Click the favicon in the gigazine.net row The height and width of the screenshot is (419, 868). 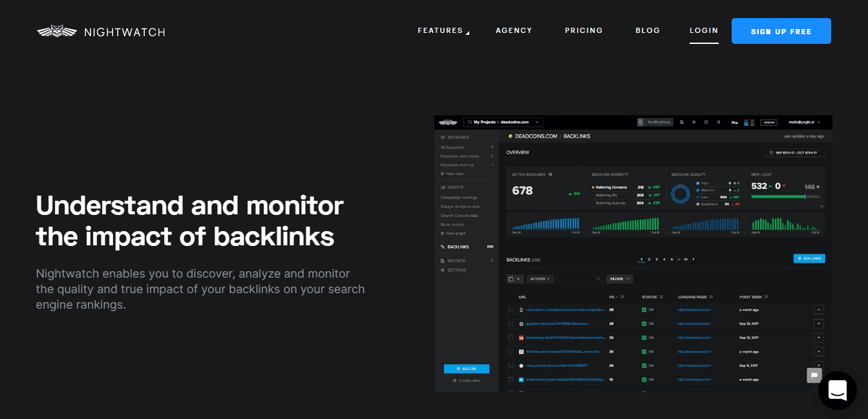click(x=521, y=323)
